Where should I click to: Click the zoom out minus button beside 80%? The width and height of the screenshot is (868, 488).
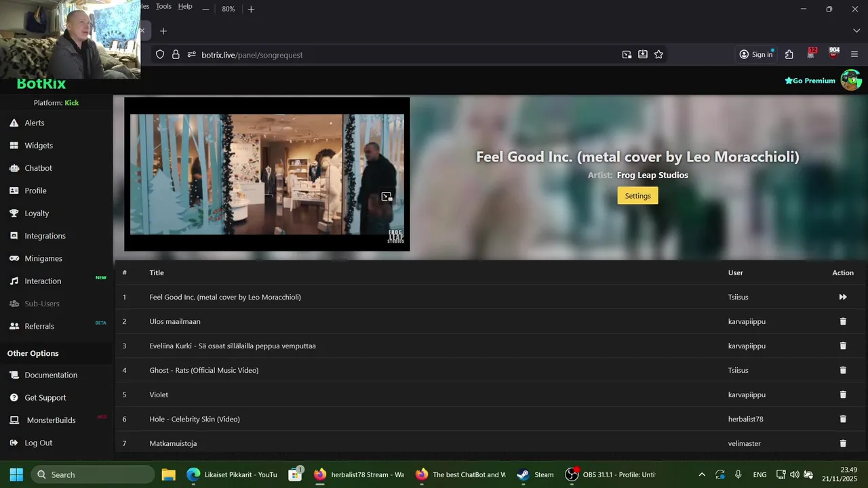[x=205, y=9]
